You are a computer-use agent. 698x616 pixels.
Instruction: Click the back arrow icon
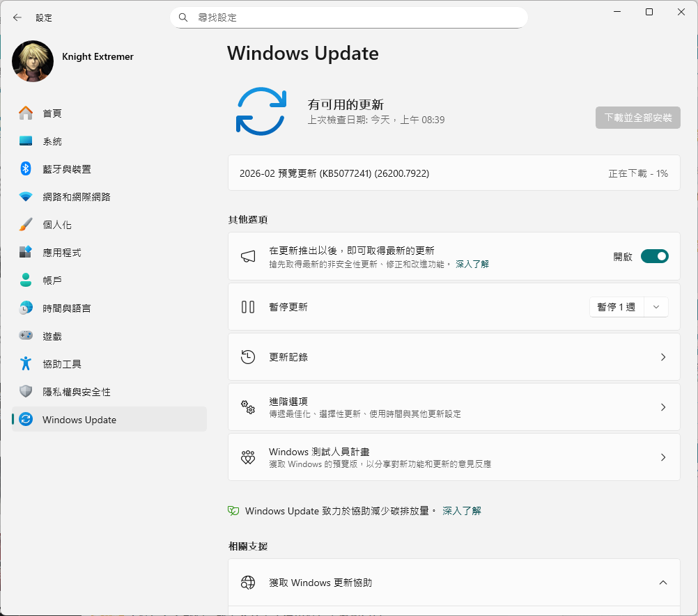[x=17, y=18]
